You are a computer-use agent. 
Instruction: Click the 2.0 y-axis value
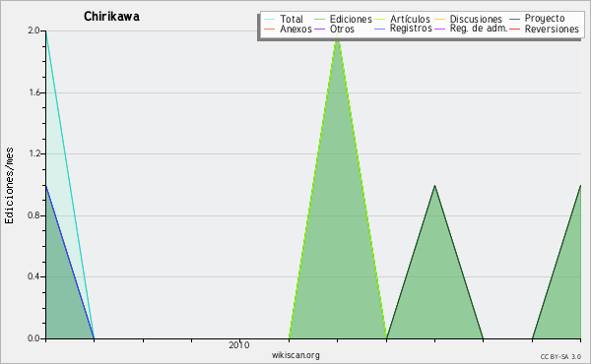33,30
